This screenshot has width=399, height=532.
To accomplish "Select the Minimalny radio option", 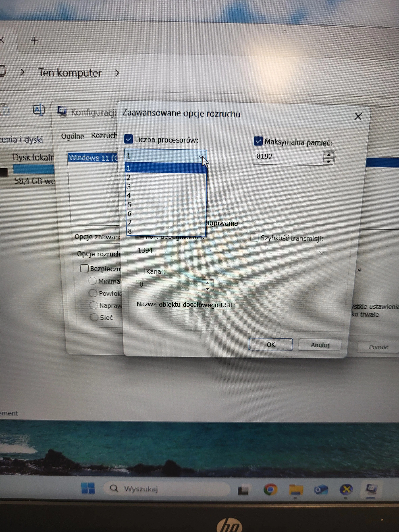I will pyautogui.click(x=93, y=281).
